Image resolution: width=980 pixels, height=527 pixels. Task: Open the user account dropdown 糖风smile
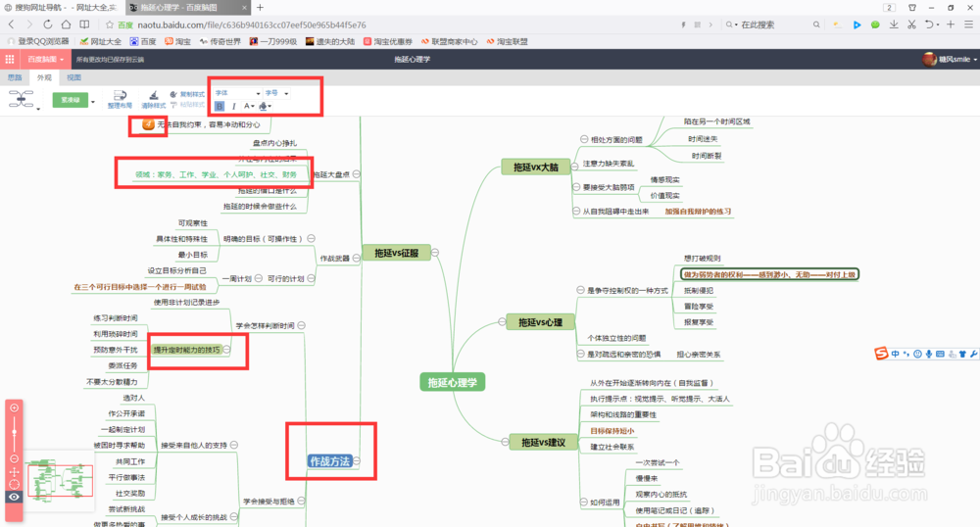[950, 60]
